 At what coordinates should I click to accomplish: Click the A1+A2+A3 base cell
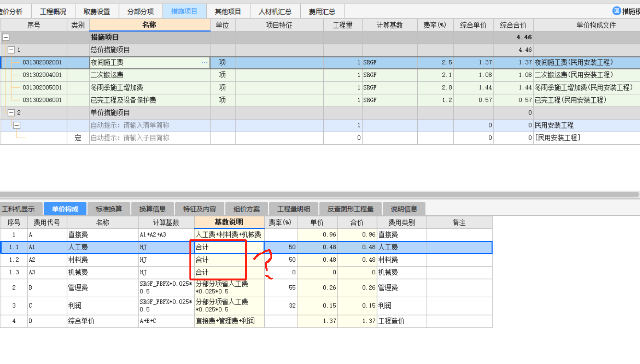coord(167,235)
